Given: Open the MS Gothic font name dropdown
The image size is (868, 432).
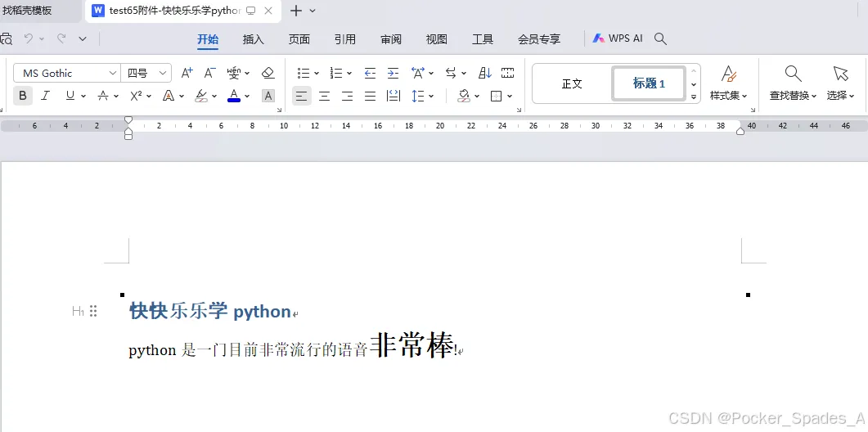Looking at the screenshot, I should click(113, 73).
